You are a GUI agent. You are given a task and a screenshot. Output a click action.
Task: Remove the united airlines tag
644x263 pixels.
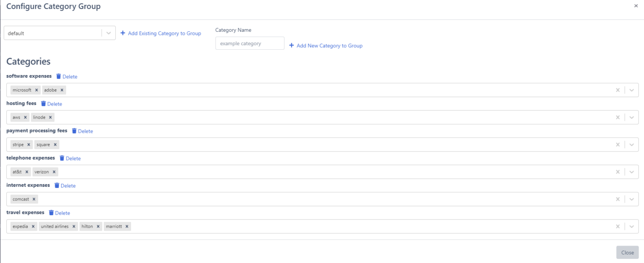74,226
